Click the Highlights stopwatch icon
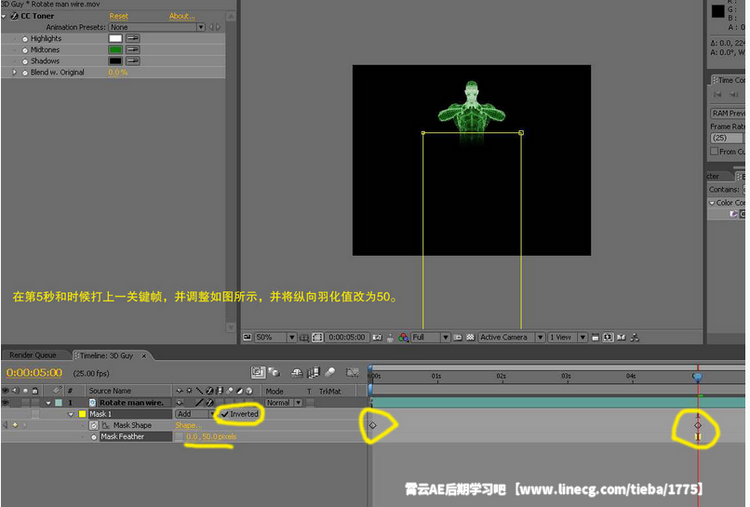This screenshot has width=750, height=507. [x=25, y=39]
